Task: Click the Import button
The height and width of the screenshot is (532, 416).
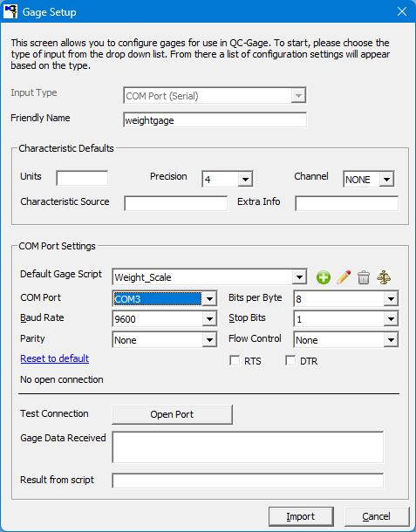Action: pos(301,516)
